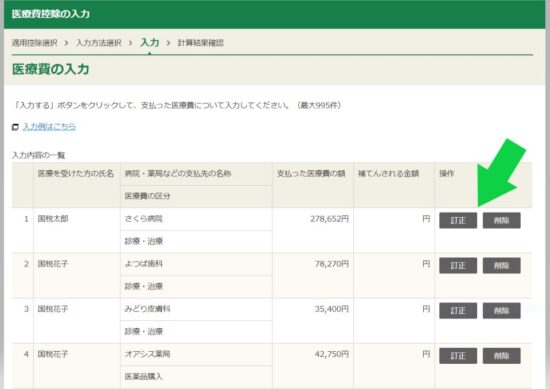Image resolution: width=550 pixels, height=389 pixels.
Task: Go to 計算結果確認 breadcrumb step
Action: (201, 43)
